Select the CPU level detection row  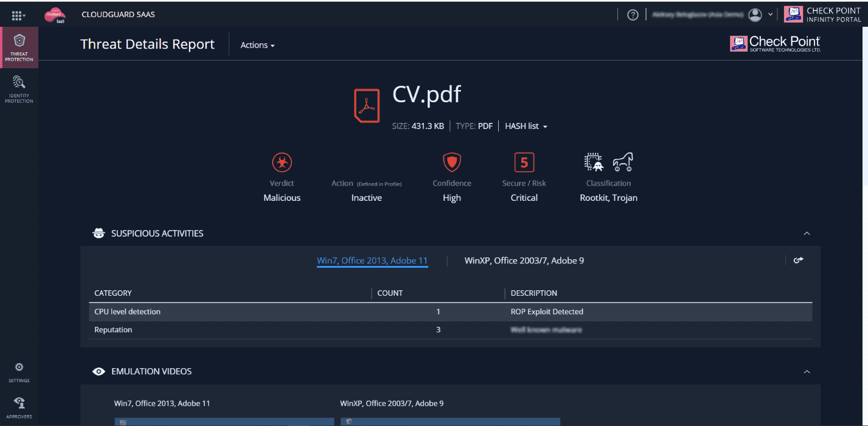click(450, 312)
